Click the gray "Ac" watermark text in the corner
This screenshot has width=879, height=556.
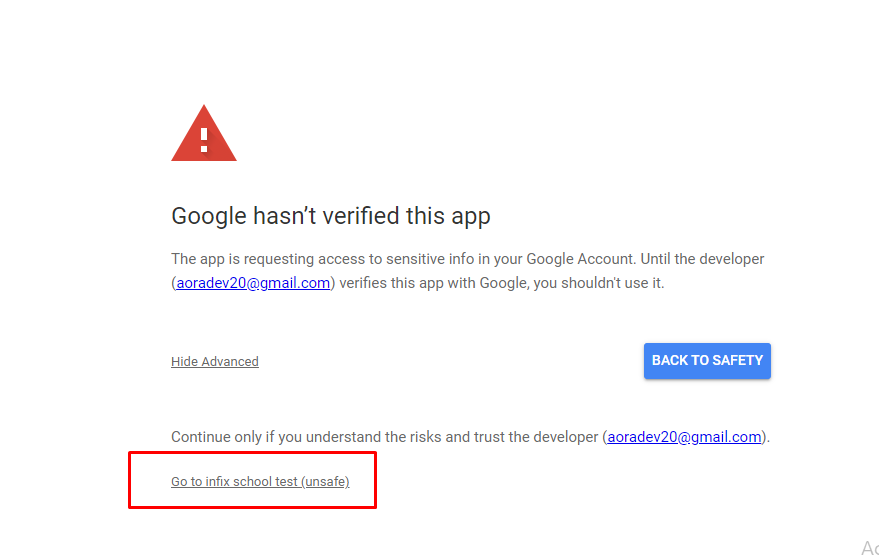[x=869, y=548]
